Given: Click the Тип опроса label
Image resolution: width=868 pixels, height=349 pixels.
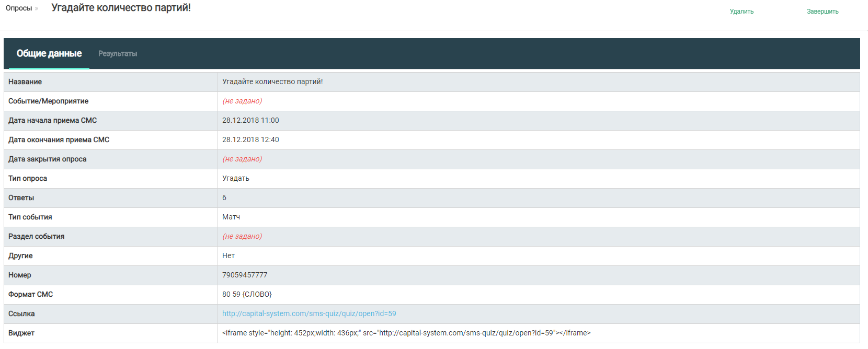Looking at the screenshot, I should tap(28, 178).
